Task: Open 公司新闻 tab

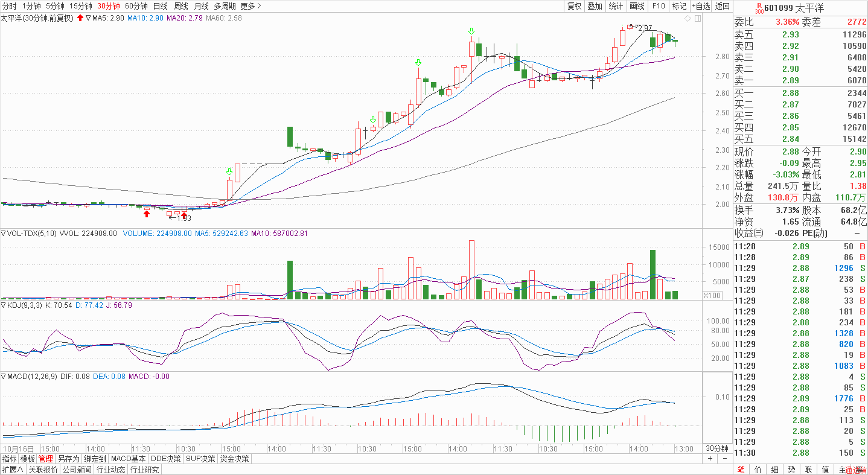Action: point(77,470)
